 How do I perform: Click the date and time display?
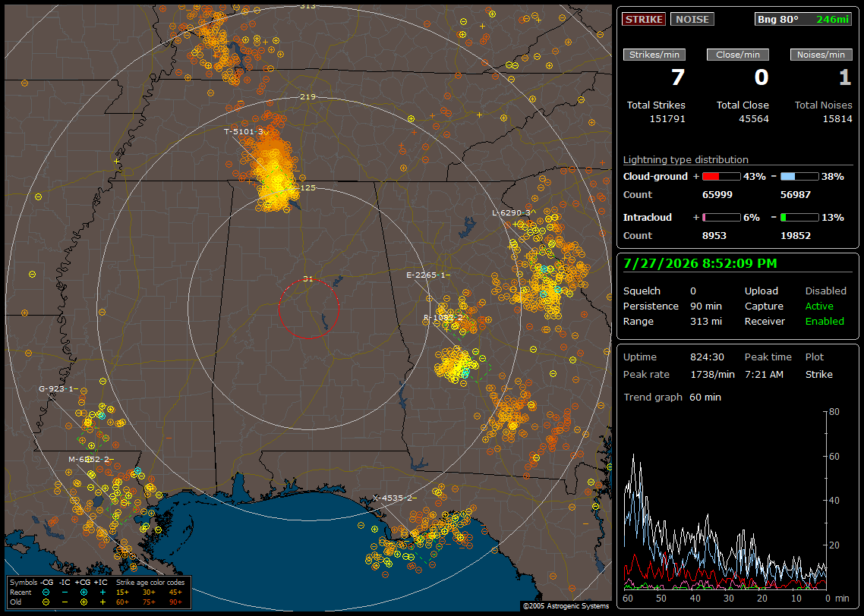click(x=700, y=263)
